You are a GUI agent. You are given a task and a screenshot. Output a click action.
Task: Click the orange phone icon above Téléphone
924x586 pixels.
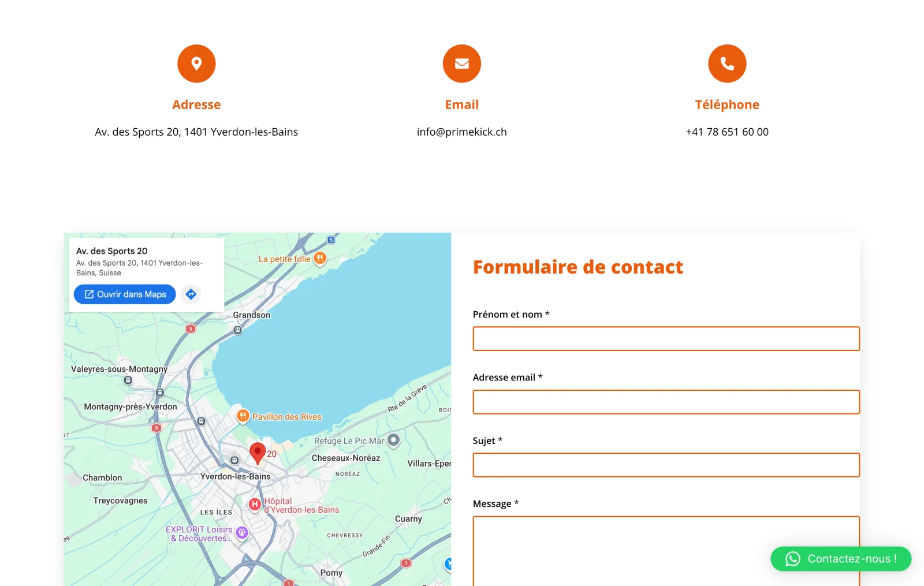[x=727, y=64]
